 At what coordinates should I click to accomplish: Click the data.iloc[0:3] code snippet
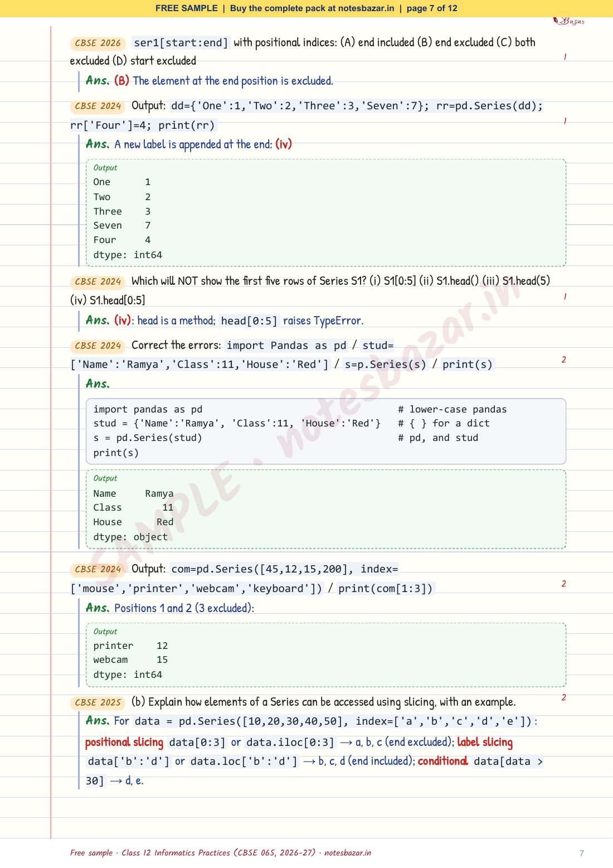pos(290,743)
